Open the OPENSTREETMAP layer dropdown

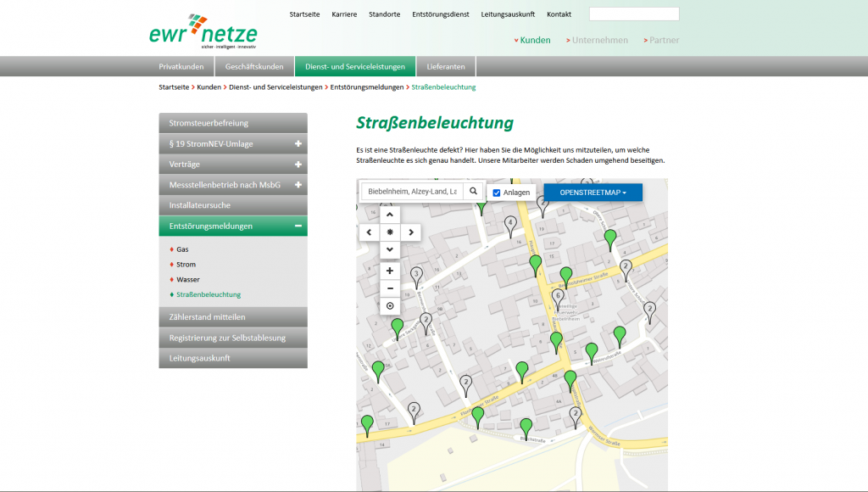(594, 193)
